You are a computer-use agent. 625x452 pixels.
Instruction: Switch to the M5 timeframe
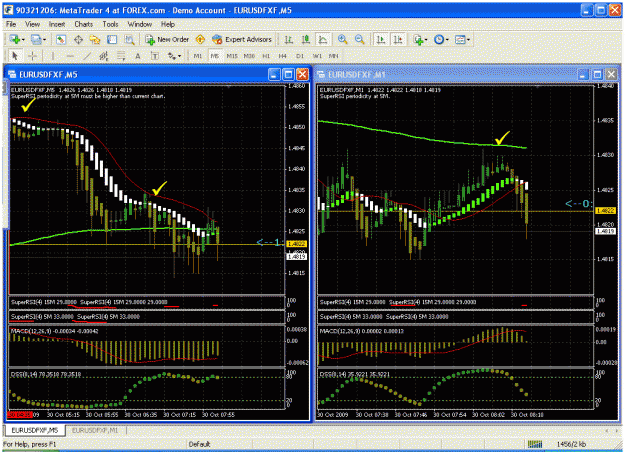(214, 56)
